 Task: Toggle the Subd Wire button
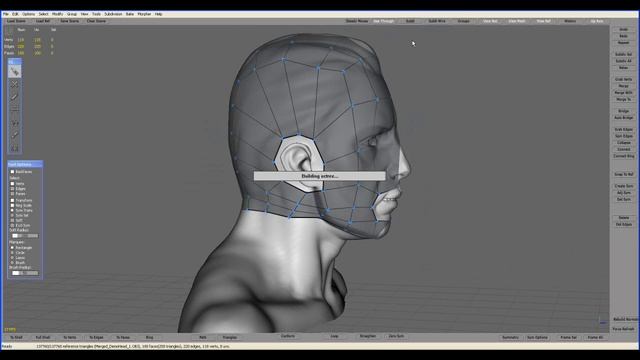(437, 21)
